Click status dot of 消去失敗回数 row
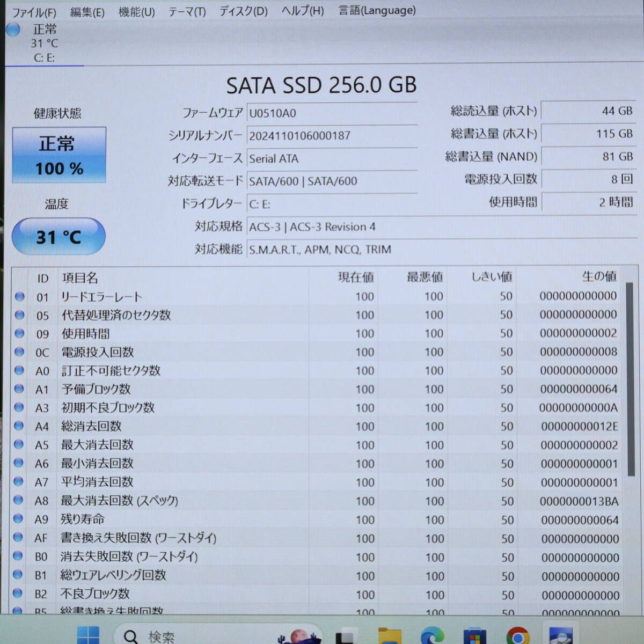Image resolution: width=644 pixels, height=644 pixels. click(18, 556)
